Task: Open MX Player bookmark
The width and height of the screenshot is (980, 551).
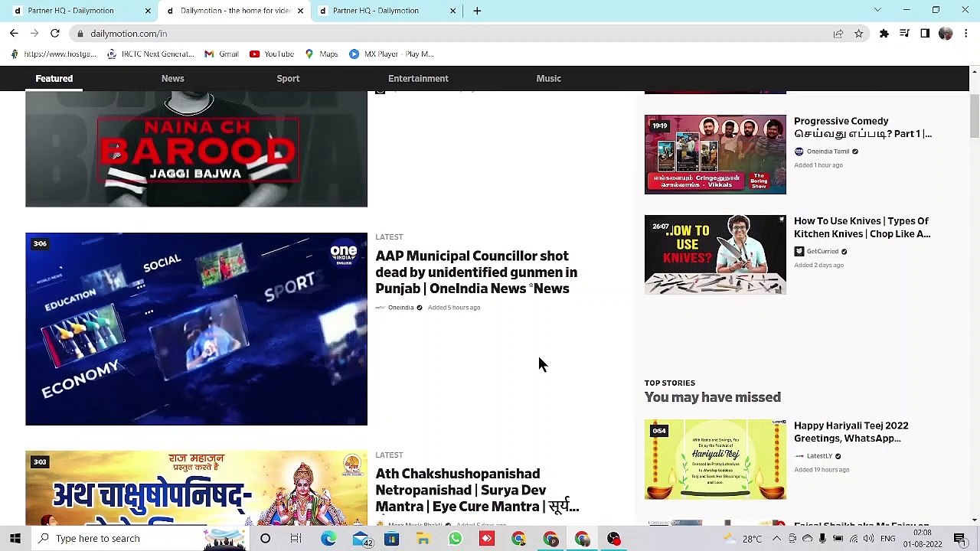Action: pyautogui.click(x=391, y=54)
